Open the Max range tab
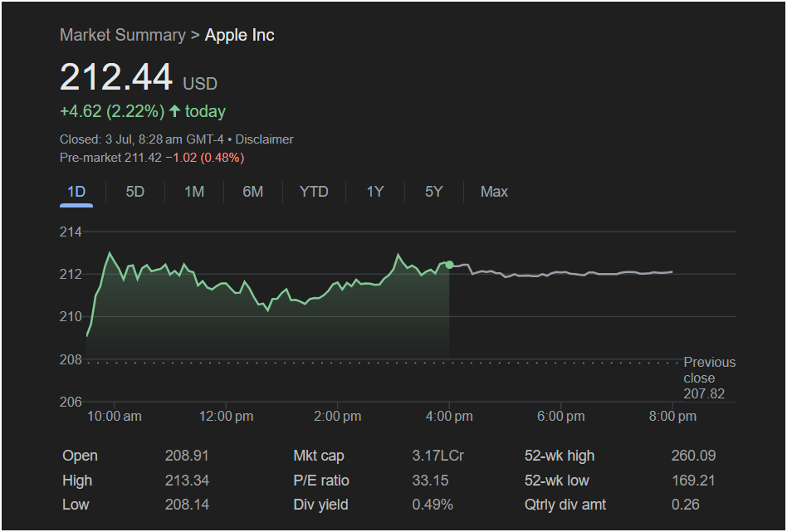This screenshot has width=787, height=532. tap(495, 192)
